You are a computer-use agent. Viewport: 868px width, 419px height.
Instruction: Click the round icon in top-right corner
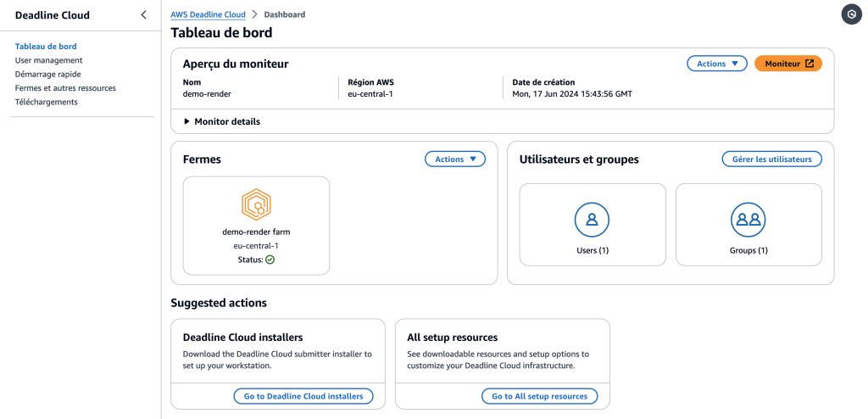click(851, 14)
